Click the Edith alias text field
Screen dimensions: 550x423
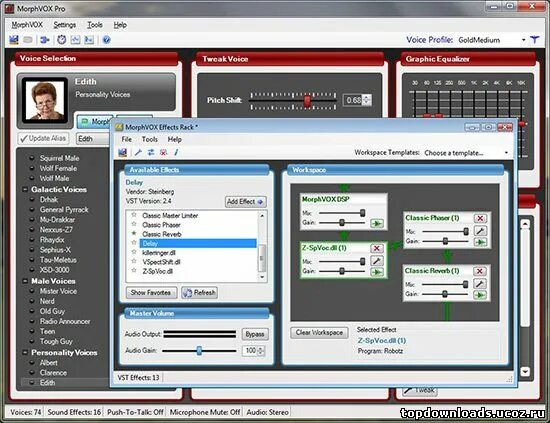tap(93, 139)
